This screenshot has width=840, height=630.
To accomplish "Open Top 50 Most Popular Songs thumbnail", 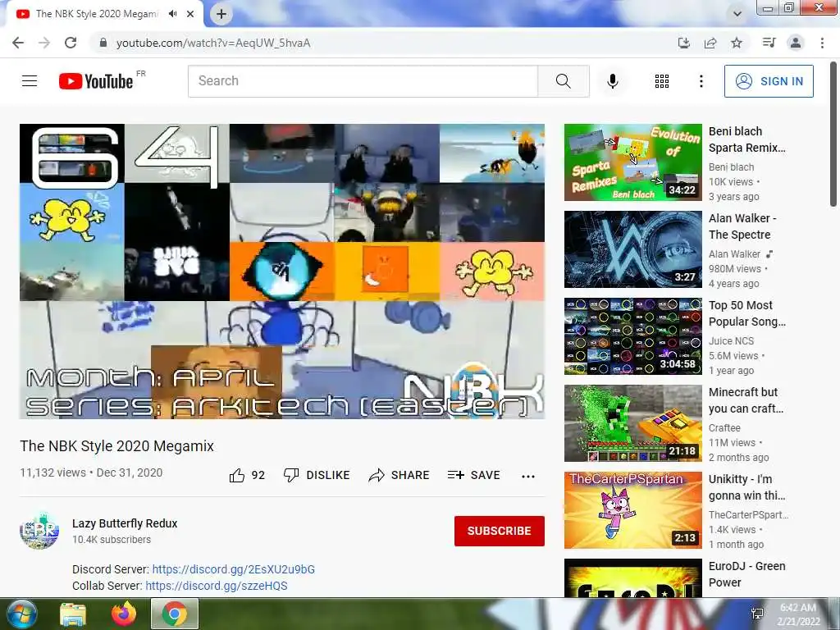I will point(633,336).
